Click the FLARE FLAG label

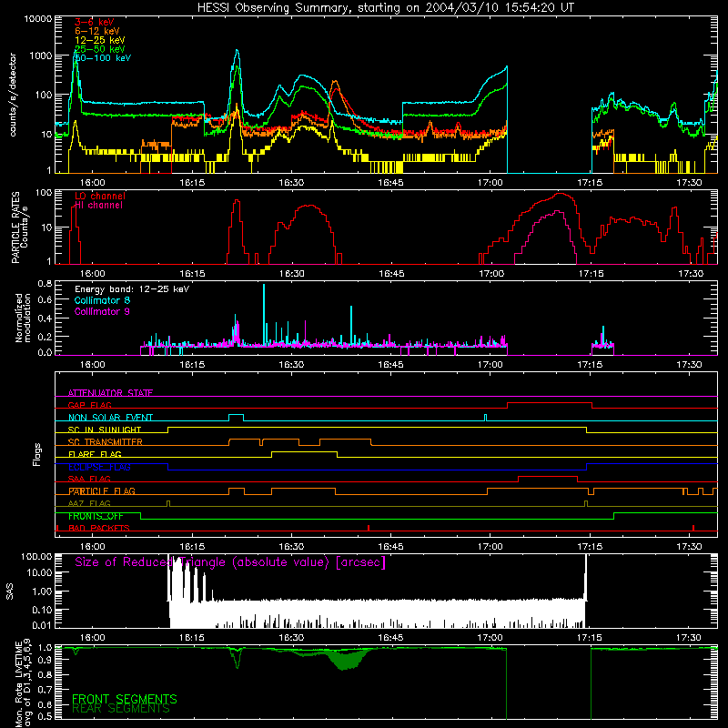(95, 454)
